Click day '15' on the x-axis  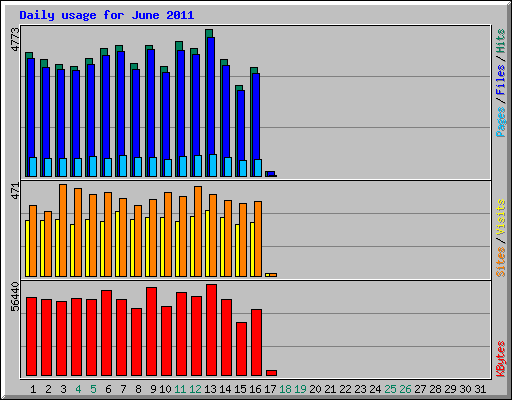click(x=240, y=389)
